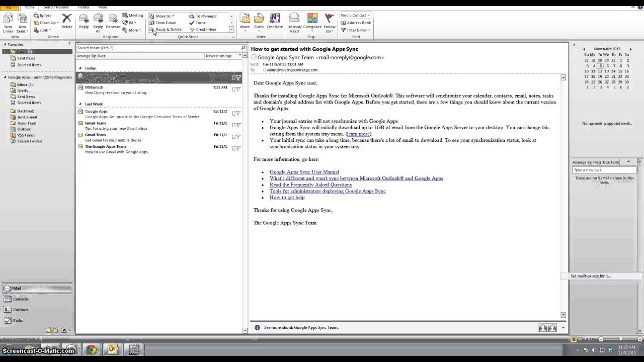Click the Done quick step
Image resolution: width=644 pixels, height=362 pixels.
click(x=197, y=23)
